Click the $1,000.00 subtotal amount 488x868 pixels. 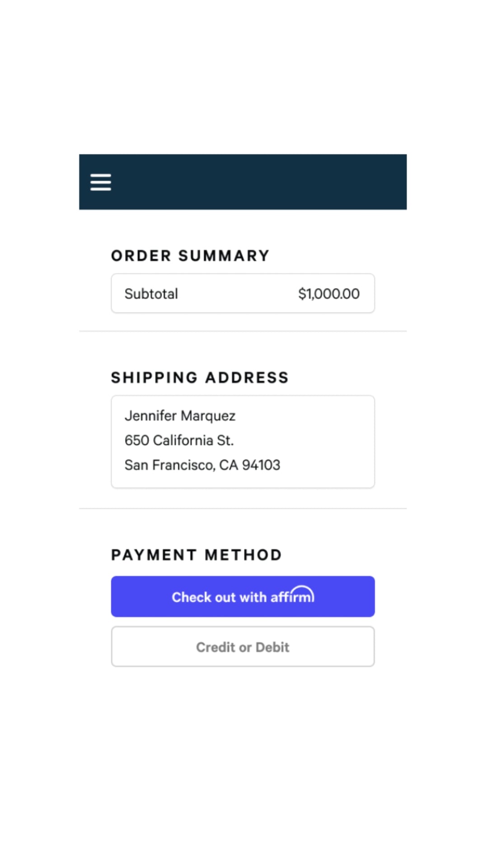coord(328,294)
